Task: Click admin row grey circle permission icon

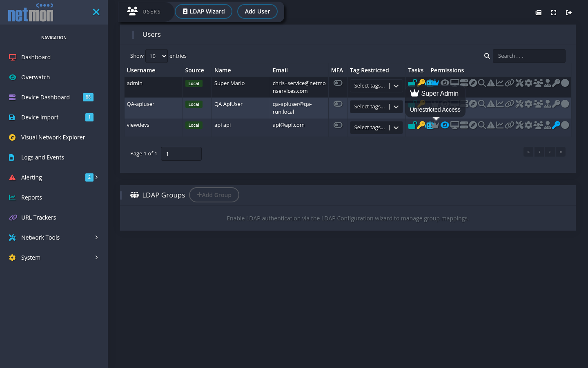Action: 565,83
